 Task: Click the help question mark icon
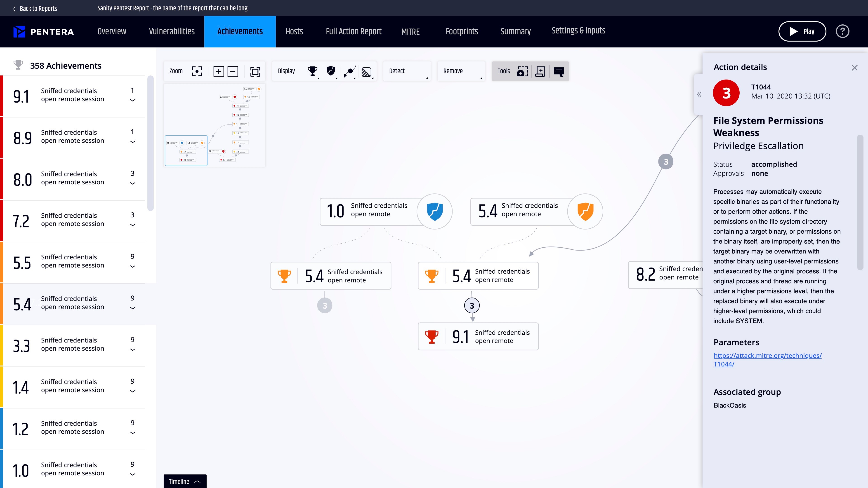[842, 31]
